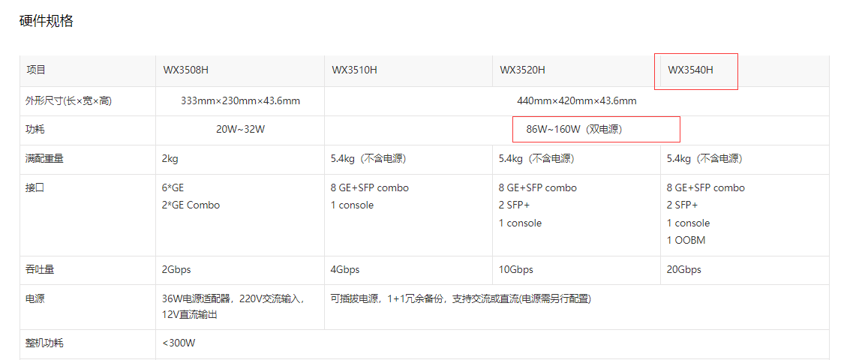This screenshot has height=360, width=868.
Task: Click the 440mm×420mm×43.6mm dimension value
Action: point(576,100)
